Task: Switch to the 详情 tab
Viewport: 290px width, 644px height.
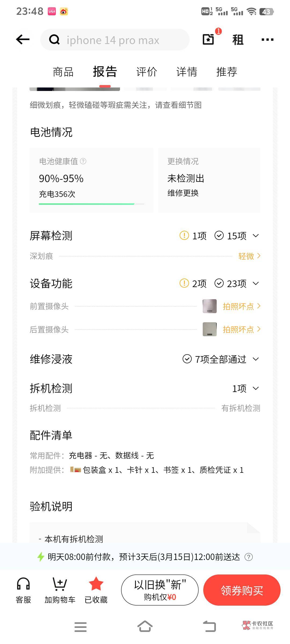Action: [x=187, y=72]
